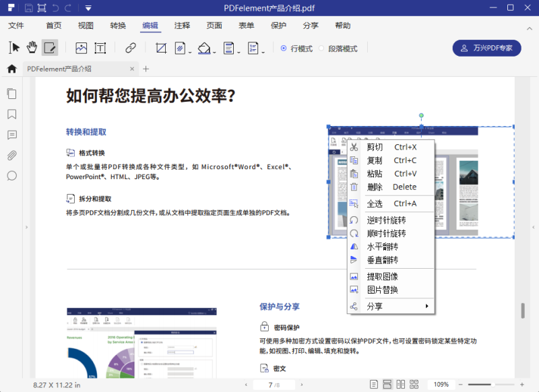Enable 行模式 editing mode
The width and height of the screenshot is (539, 392).
click(x=296, y=48)
